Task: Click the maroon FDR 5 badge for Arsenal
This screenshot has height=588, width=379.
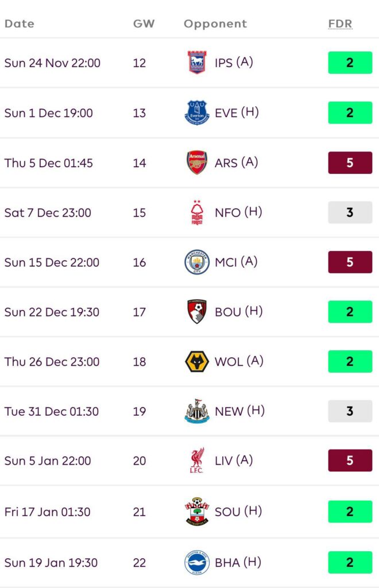Action: pyautogui.click(x=350, y=163)
